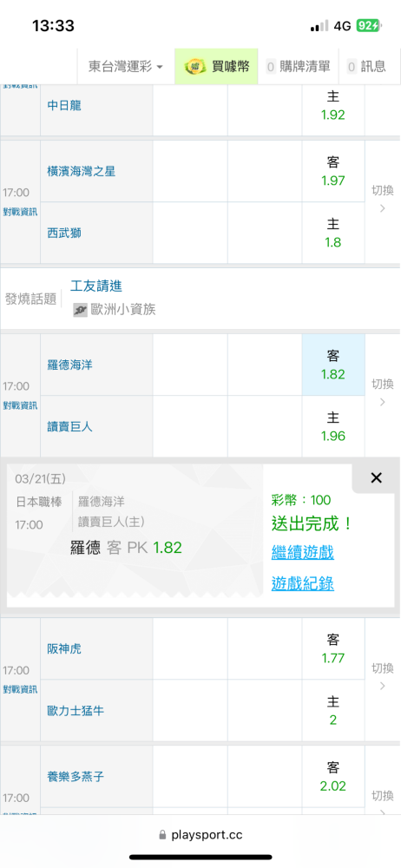Deselect the highlighted 客 1.82 羅德海洋 odds
This screenshot has height=868, width=401.
[333, 365]
